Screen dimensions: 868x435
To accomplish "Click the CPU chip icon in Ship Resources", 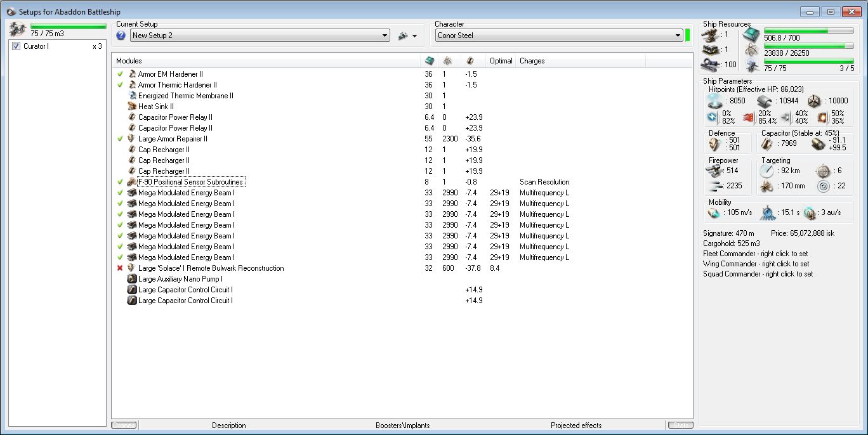I will pyautogui.click(x=752, y=34).
